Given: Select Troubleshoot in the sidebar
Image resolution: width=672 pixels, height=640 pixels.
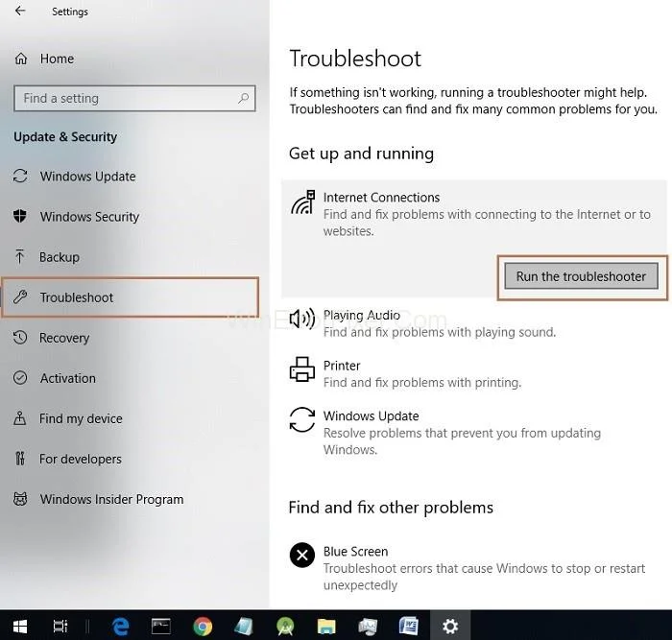Looking at the screenshot, I should (x=131, y=297).
